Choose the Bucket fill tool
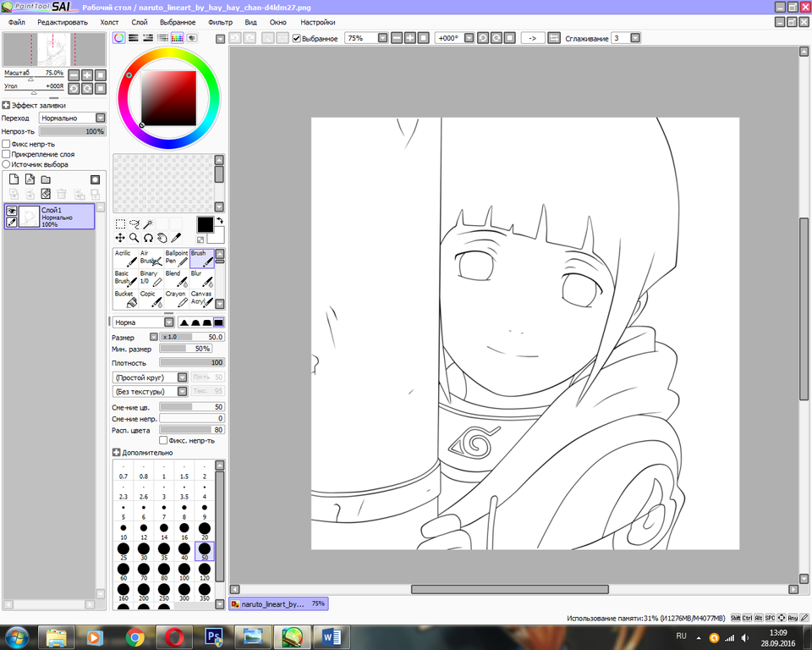Viewport: 812px width, 650px height. click(x=125, y=299)
